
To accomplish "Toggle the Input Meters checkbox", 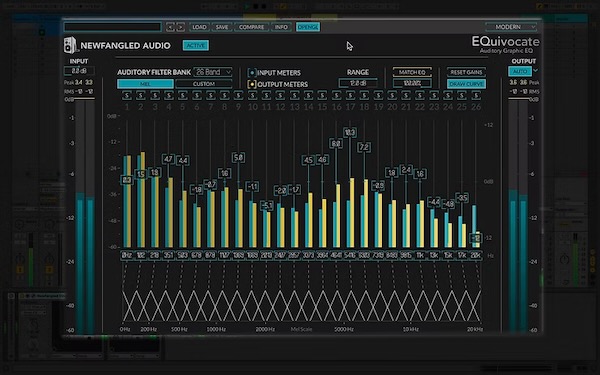I will coord(252,72).
